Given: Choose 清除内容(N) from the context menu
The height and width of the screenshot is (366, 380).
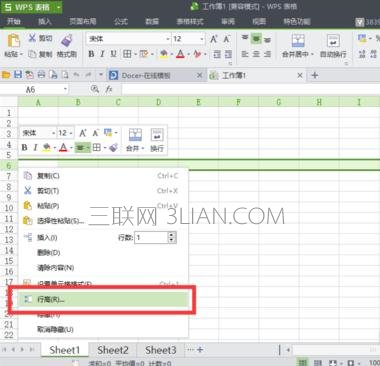Looking at the screenshot, I should 103,267.
